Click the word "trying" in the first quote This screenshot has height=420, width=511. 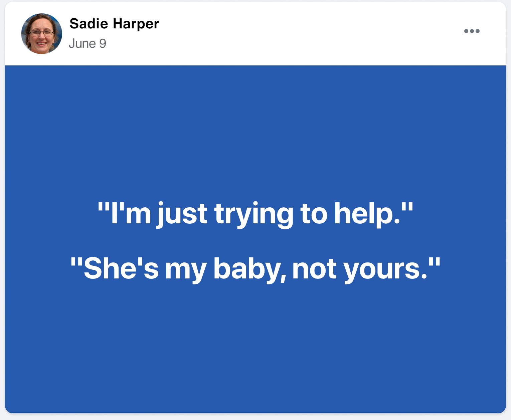click(x=253, y=214)
